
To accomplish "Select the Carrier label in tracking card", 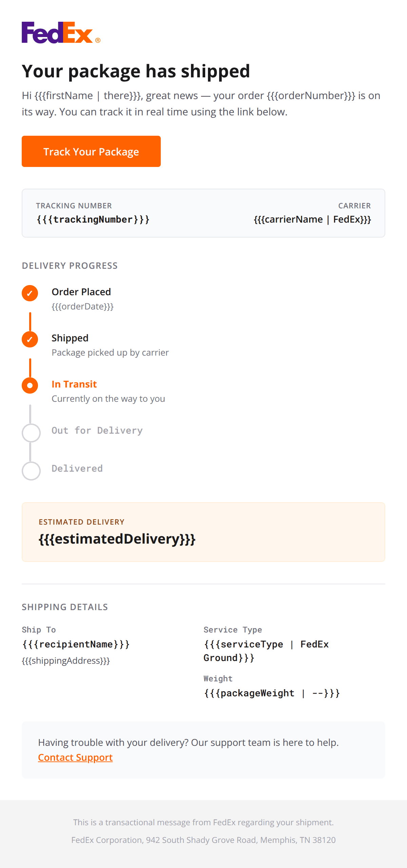I will (x=354, y=206).
